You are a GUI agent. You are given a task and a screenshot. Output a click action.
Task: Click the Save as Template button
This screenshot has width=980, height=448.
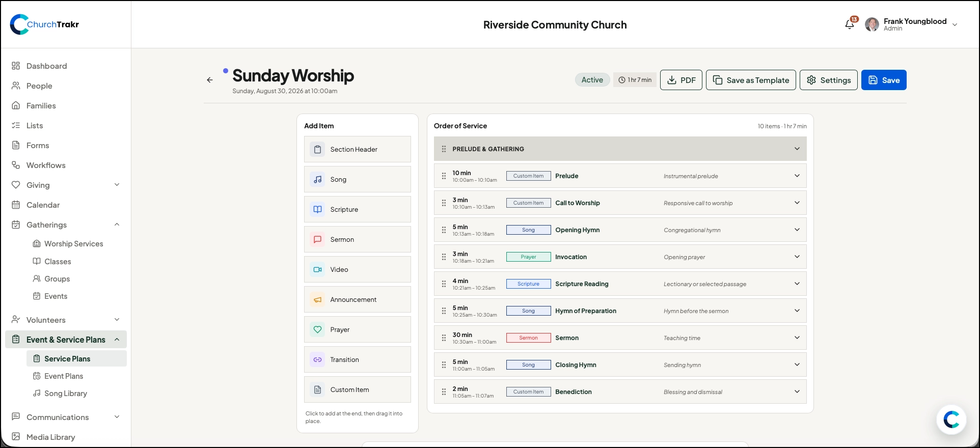click(751, 80)
